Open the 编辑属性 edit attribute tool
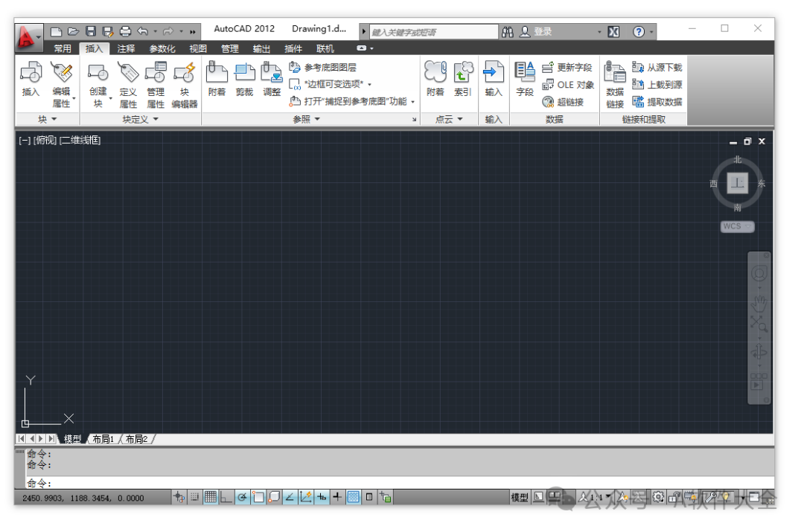 point(62,85)
